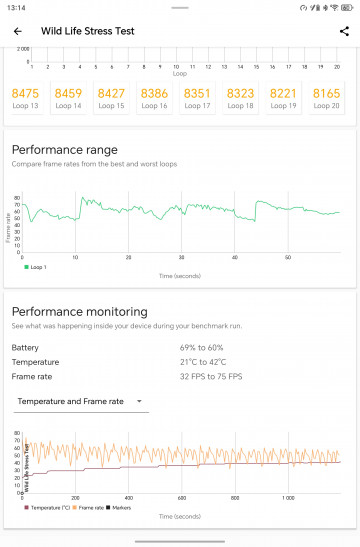
Task: Tap the battery status icon
Action: point(347,8)
